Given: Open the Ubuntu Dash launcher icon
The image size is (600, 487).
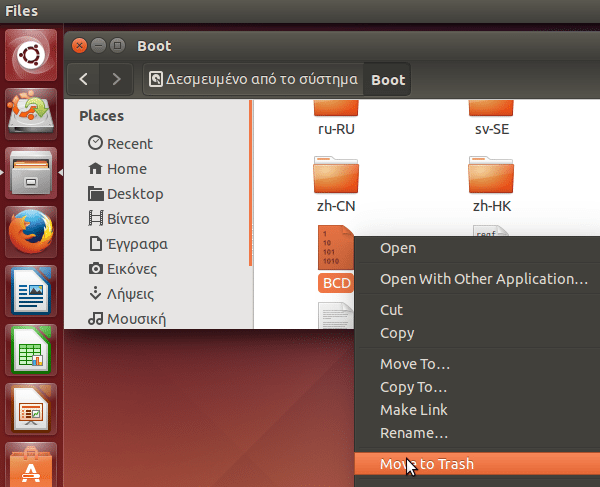Looking at the screenshot, I should click(x=33, y=55).
